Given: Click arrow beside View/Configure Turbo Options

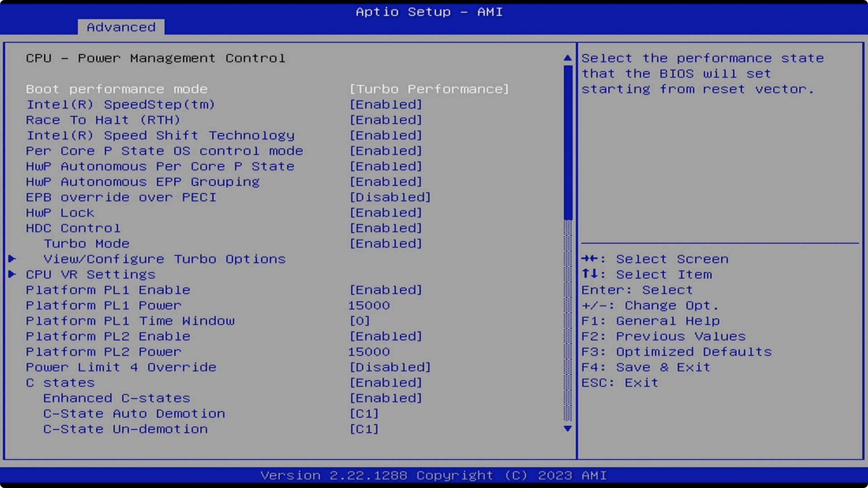Looking at the screenshot, I should [12, 259].
